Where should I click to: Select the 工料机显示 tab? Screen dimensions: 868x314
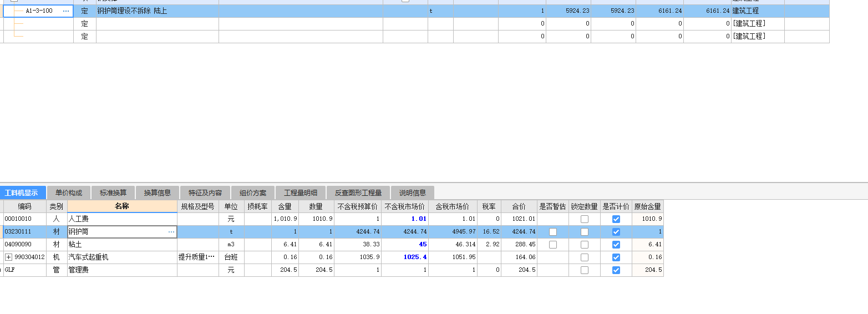[22, 193]
